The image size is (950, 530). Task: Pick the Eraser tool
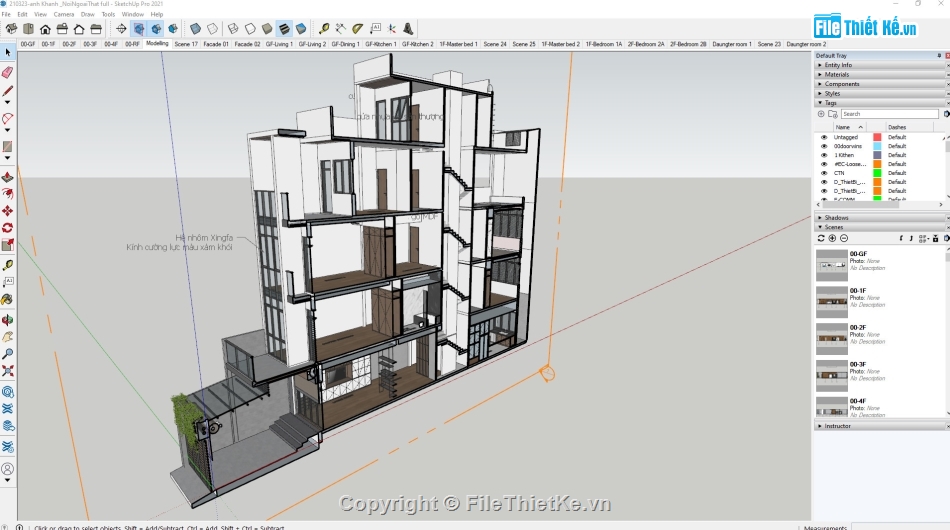coord(7,73)
